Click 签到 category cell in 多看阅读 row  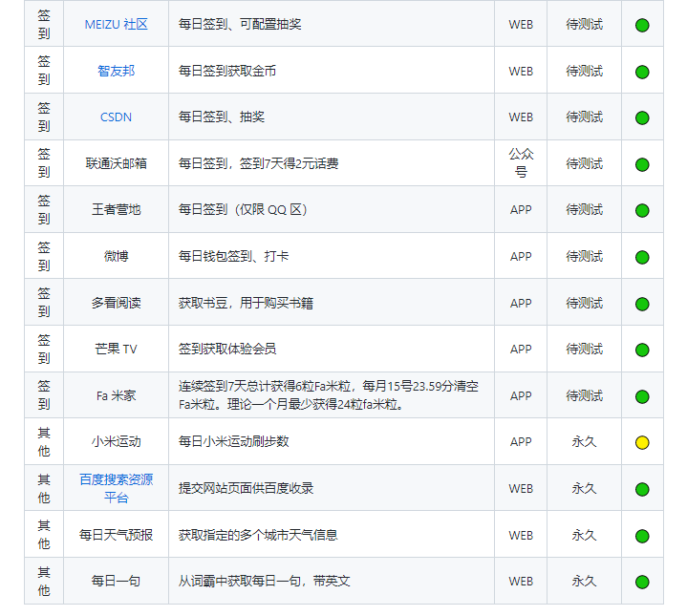tap(44, 302)
